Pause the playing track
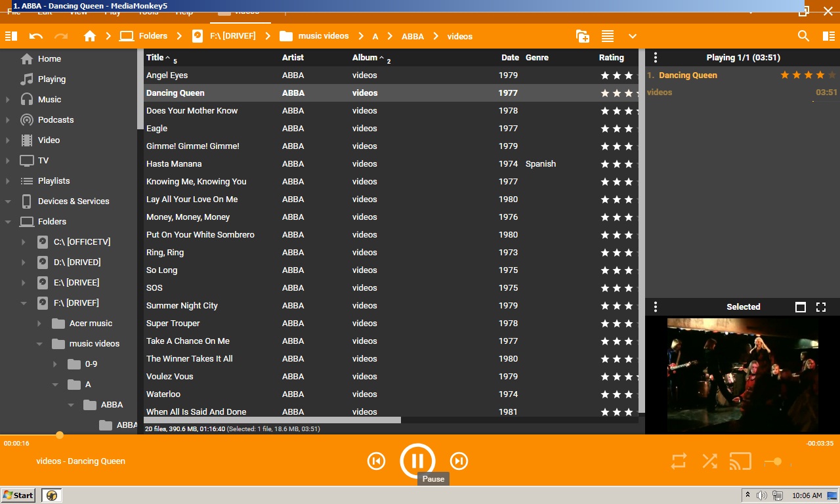Image resolution: width=840 pixels, height=504 pixels. 417,461
